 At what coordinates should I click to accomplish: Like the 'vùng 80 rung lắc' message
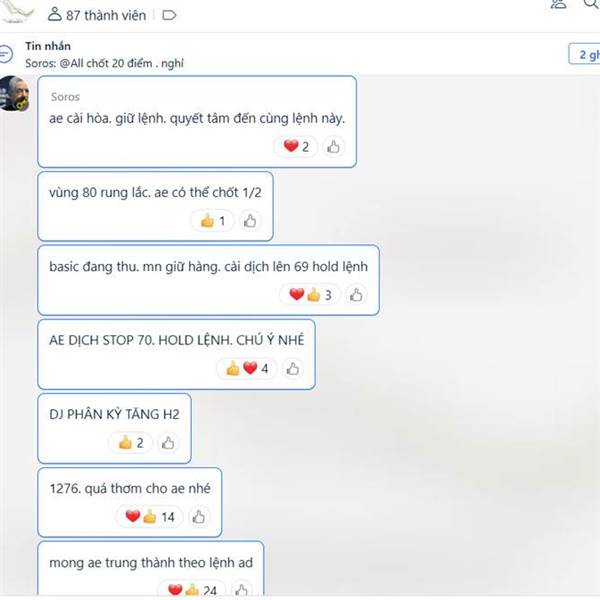pyautogui.click(x=250, y=221)
